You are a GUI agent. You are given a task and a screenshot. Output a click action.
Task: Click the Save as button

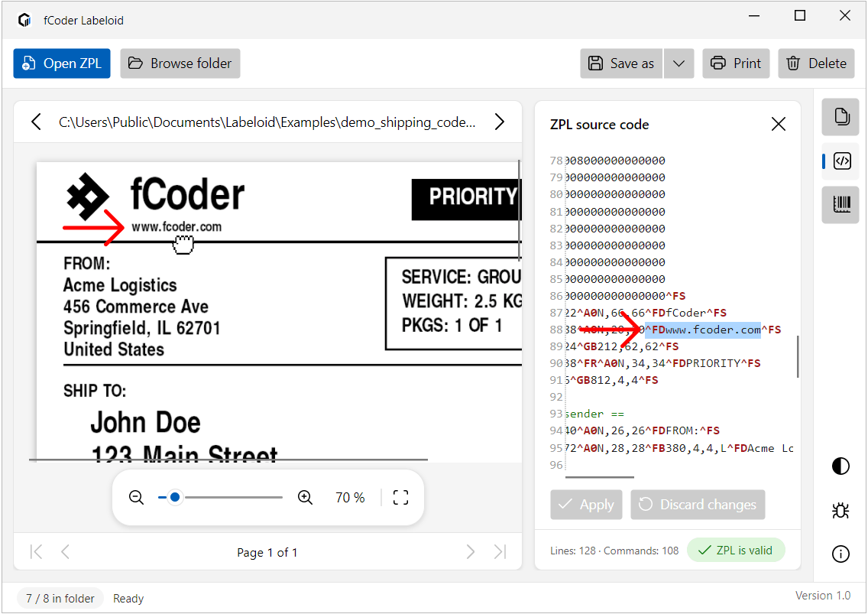click(x=621, y=63)
